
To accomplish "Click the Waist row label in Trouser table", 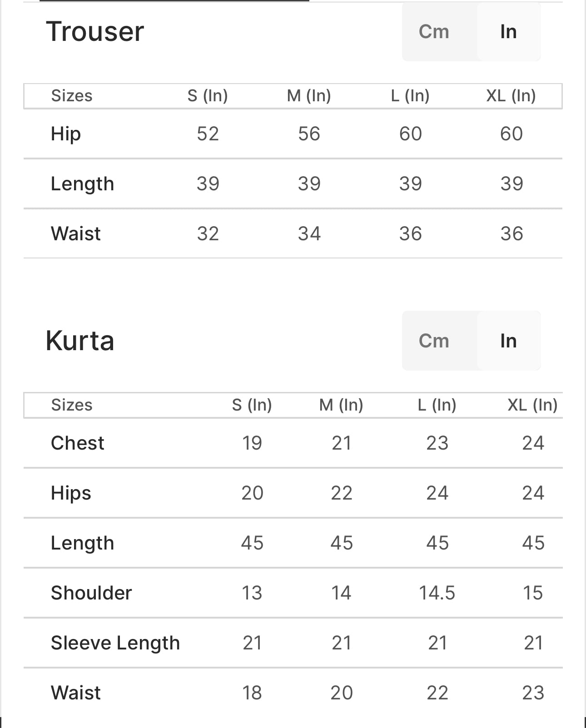I will pos(76,234).
